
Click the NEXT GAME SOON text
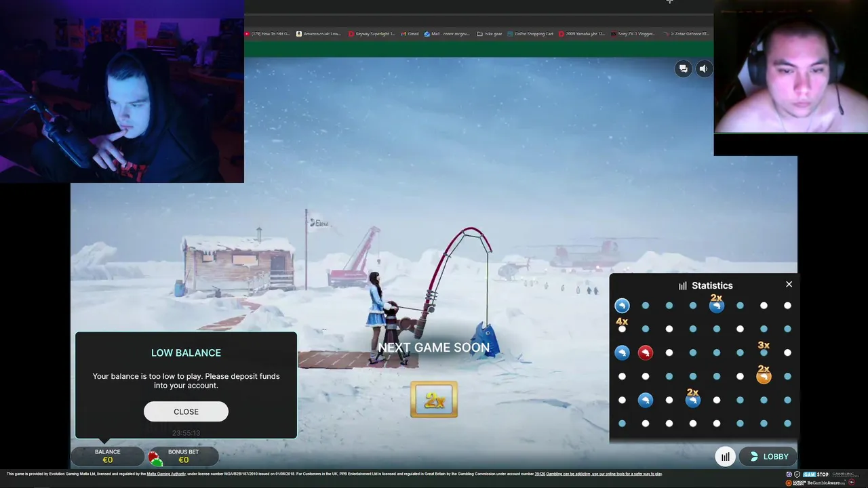[x=434, y=347]
